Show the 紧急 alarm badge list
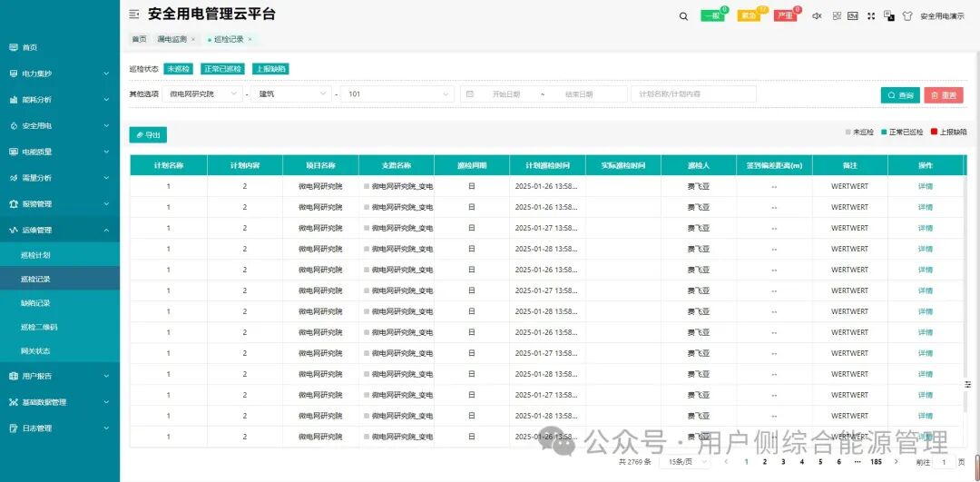 749,16
